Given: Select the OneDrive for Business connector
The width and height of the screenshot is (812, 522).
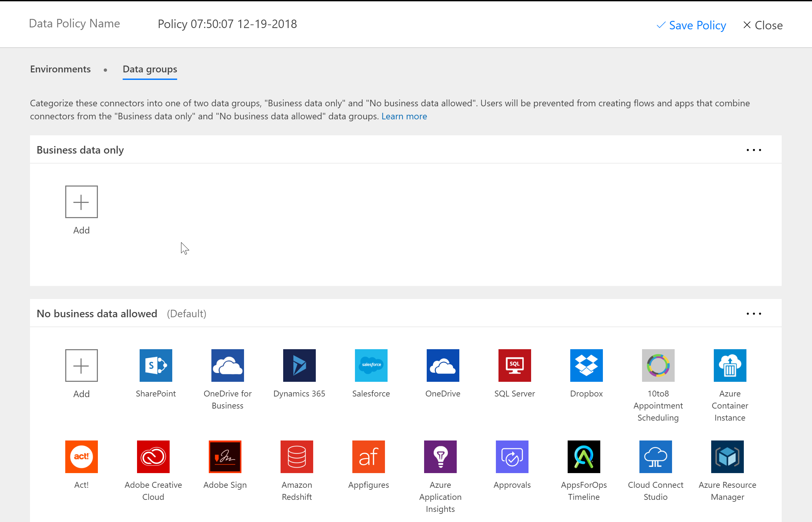Looking at the screenshot, I should (227, 365).
